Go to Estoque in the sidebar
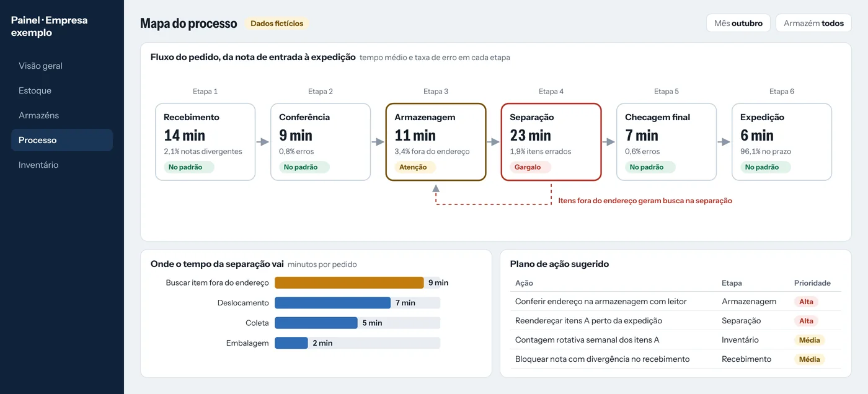This screenshot has width=868, height=394. (62, 90)
